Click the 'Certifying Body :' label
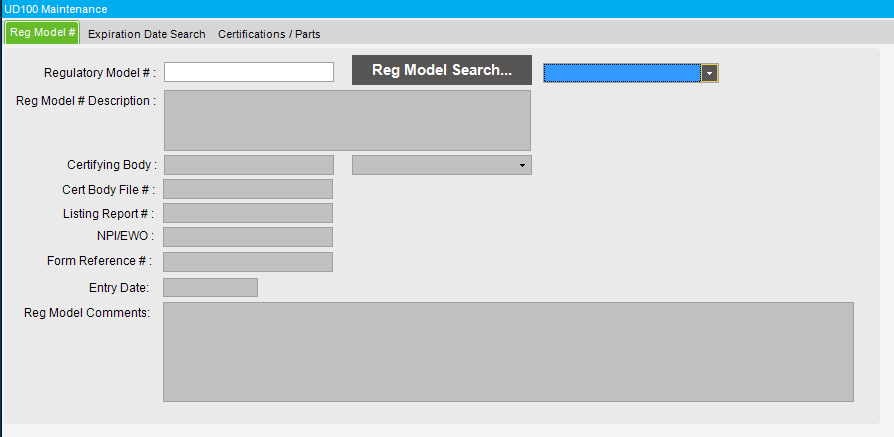Image resolution: width=894 pixels, height=437 pixels. coord(112,165)
